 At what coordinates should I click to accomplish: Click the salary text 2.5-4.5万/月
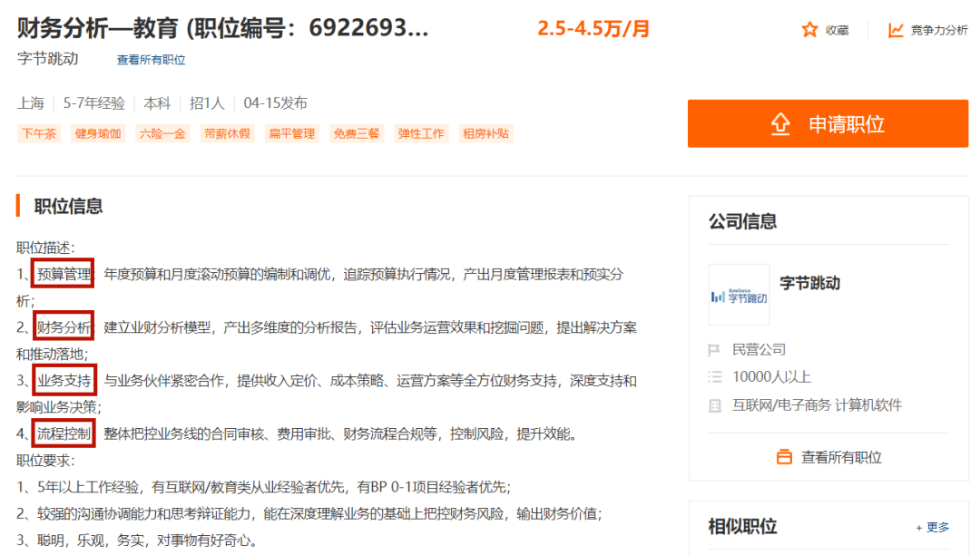click(594, 29)
